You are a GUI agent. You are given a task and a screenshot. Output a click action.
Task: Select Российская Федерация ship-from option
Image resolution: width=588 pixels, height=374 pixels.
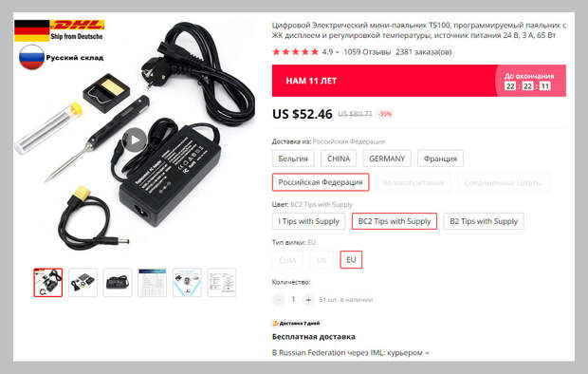[321, 182]
